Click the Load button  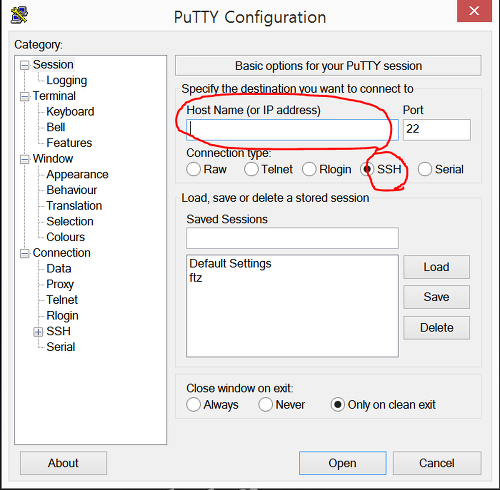(x=436, y=267)
